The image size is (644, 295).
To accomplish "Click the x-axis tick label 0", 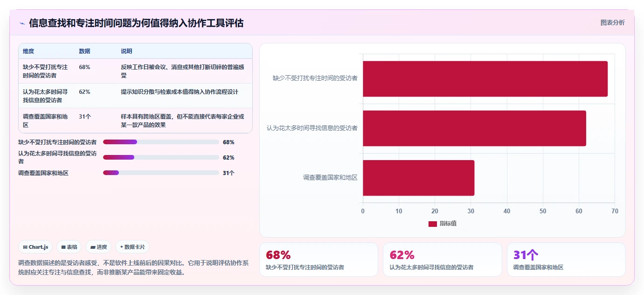I will [363, 211].
